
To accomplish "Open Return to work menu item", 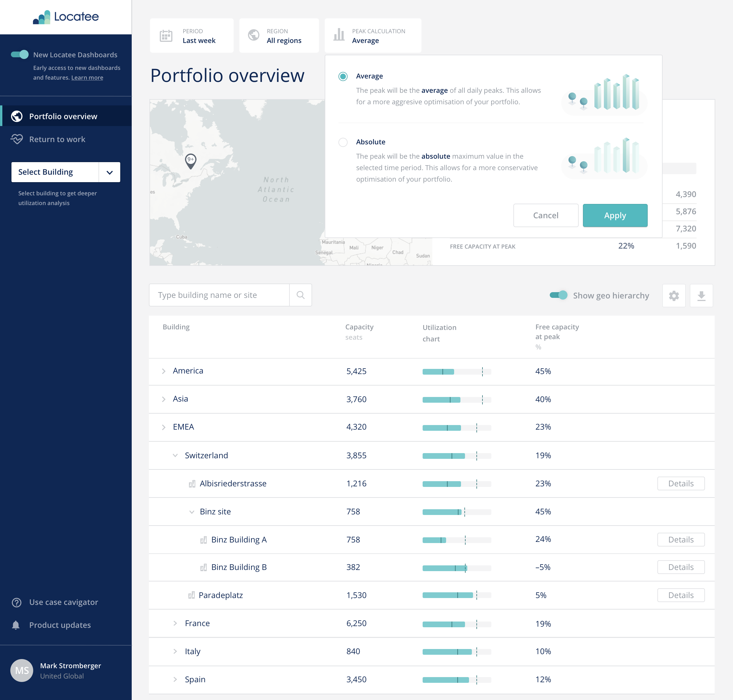I will tap(57, 139).
